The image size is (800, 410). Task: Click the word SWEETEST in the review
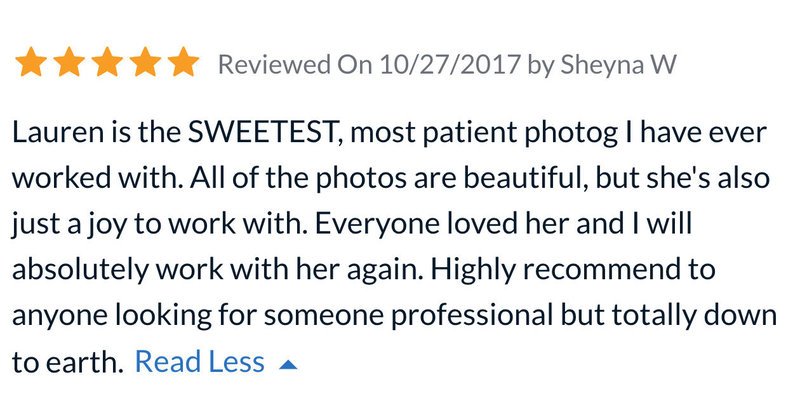[265, 133]
